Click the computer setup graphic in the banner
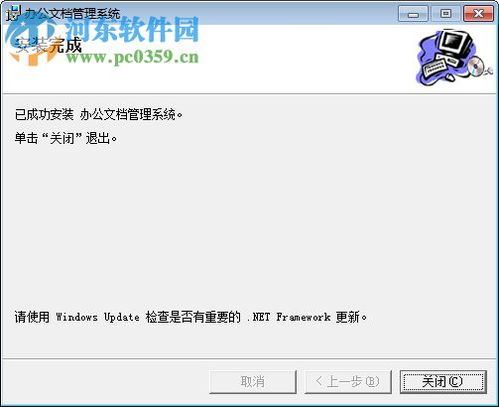This screenshot has width=499, height=407. coord(454,57)
